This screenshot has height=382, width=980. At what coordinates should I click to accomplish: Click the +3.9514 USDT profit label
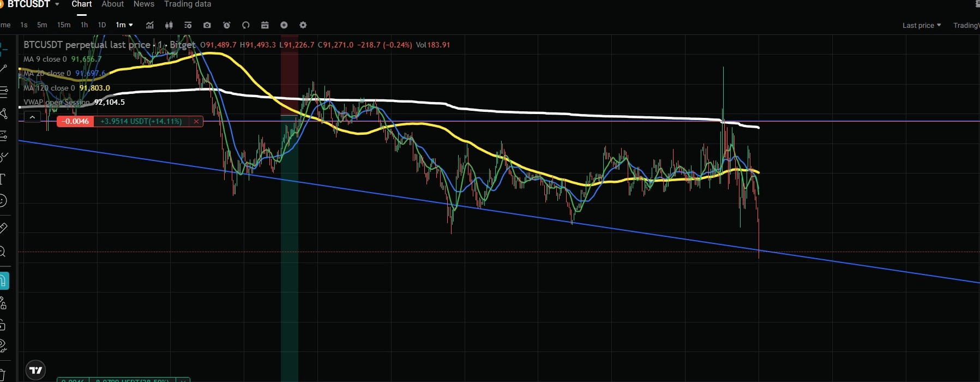click(141, 121)
